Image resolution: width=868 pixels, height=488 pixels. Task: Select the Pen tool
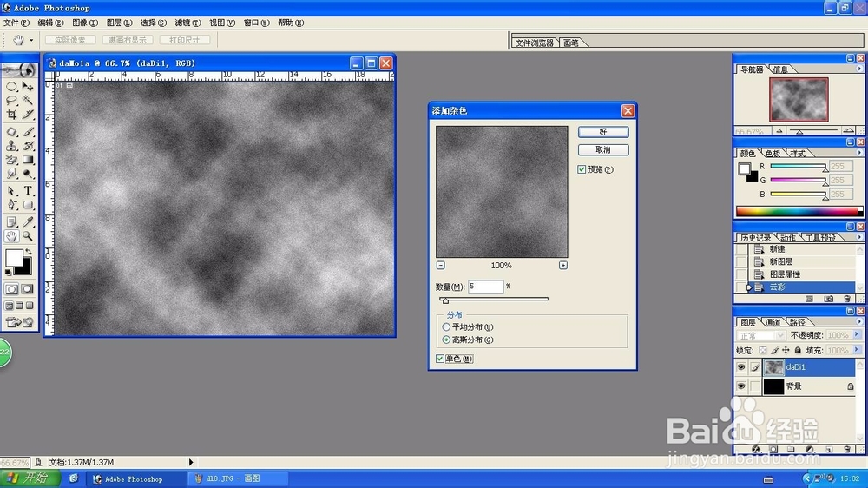(11, 205)
